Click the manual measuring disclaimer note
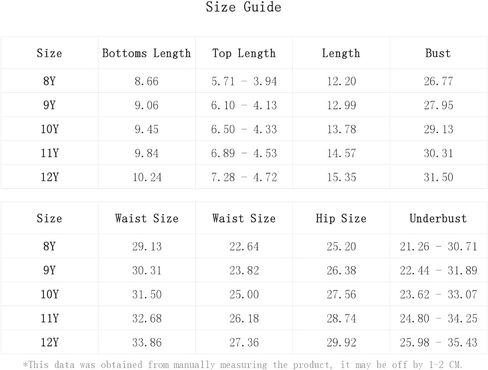The height and width of the screenshot is (370, 488). (242, 364)
